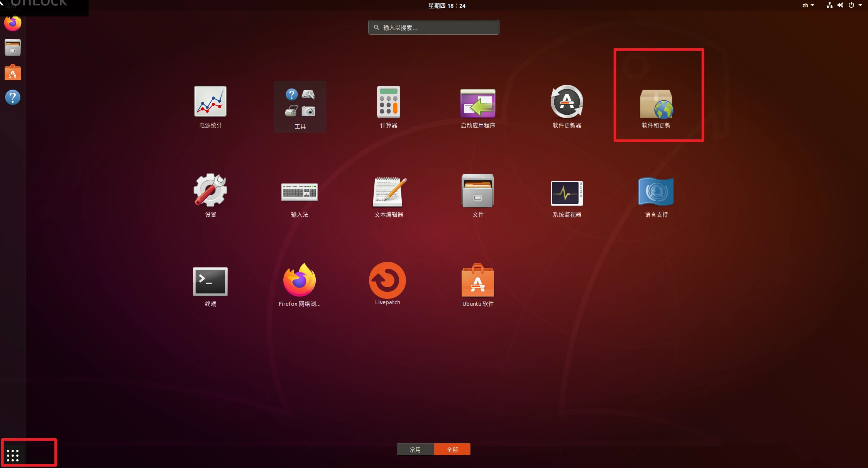
Task: Launch the Power Statistics (电源统计) app
Action: tap(210, 102)
